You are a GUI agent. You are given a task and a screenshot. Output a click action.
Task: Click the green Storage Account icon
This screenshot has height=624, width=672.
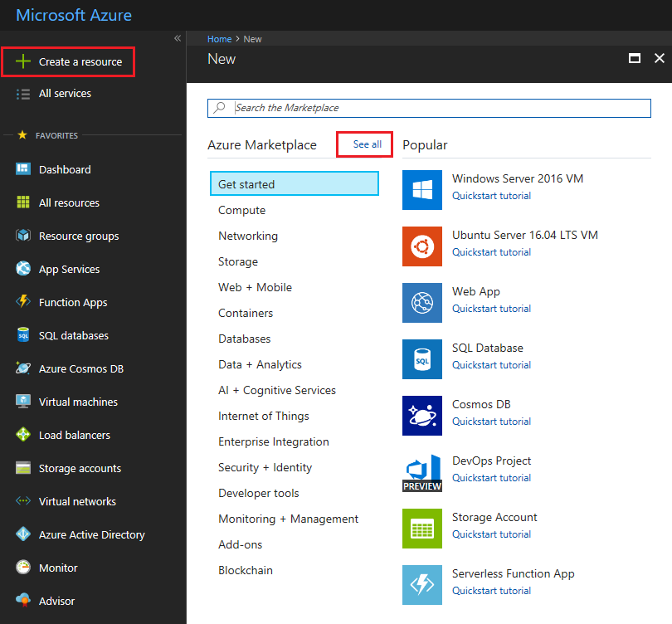click(x=422, y=529)
